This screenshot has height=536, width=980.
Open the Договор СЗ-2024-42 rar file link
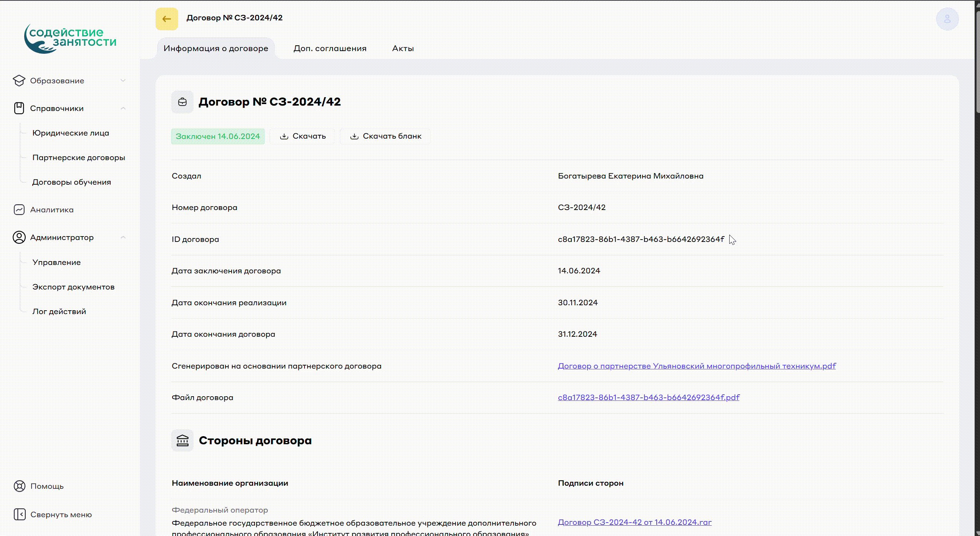point(634,522)
